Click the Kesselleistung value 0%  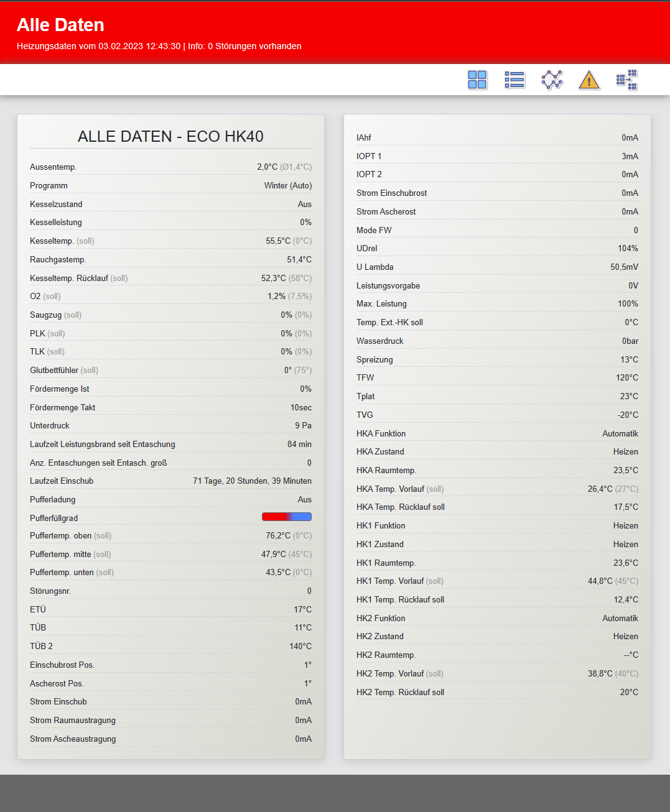click(306, 222)
